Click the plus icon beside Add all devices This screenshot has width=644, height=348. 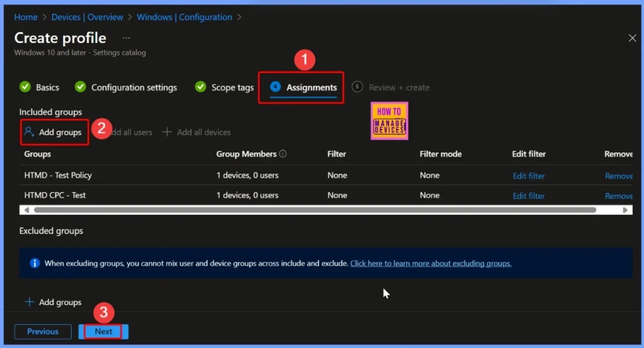click(x=167, y=132)
